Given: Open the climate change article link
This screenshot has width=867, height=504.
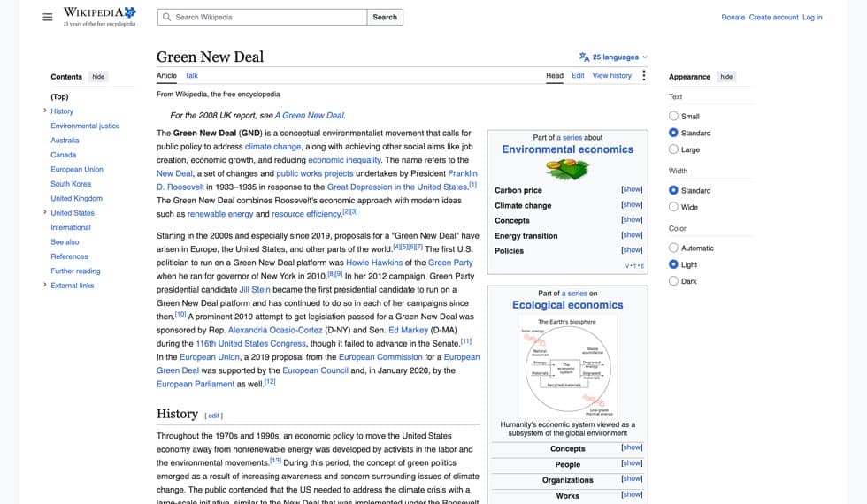Looking at the screenshot, I should [272, 147].
